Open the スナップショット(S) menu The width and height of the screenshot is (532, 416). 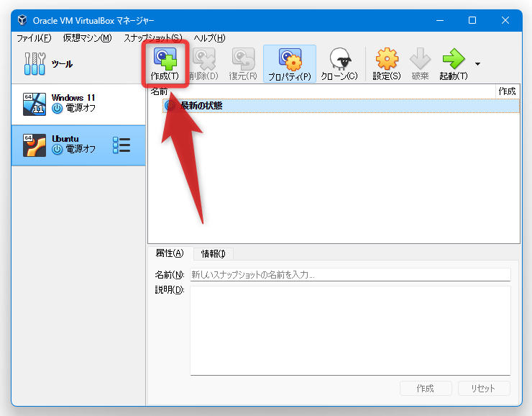[x=152, y=37]
